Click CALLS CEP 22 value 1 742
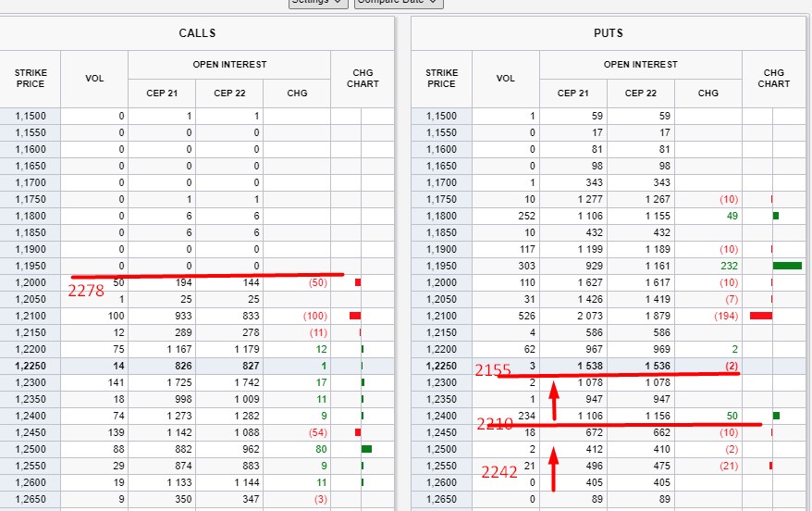Screen dimensions: 812x511 pyautogui.click(x=247, y=382)
